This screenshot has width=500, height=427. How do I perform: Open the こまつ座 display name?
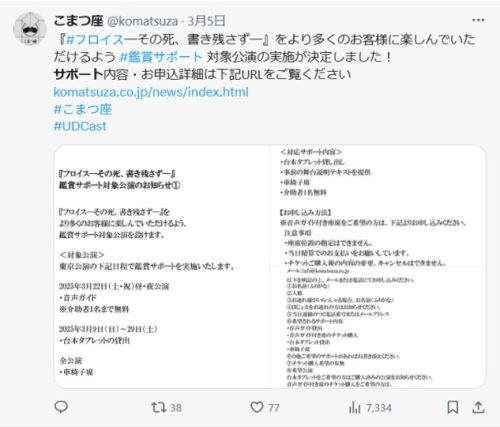(78, 21)
